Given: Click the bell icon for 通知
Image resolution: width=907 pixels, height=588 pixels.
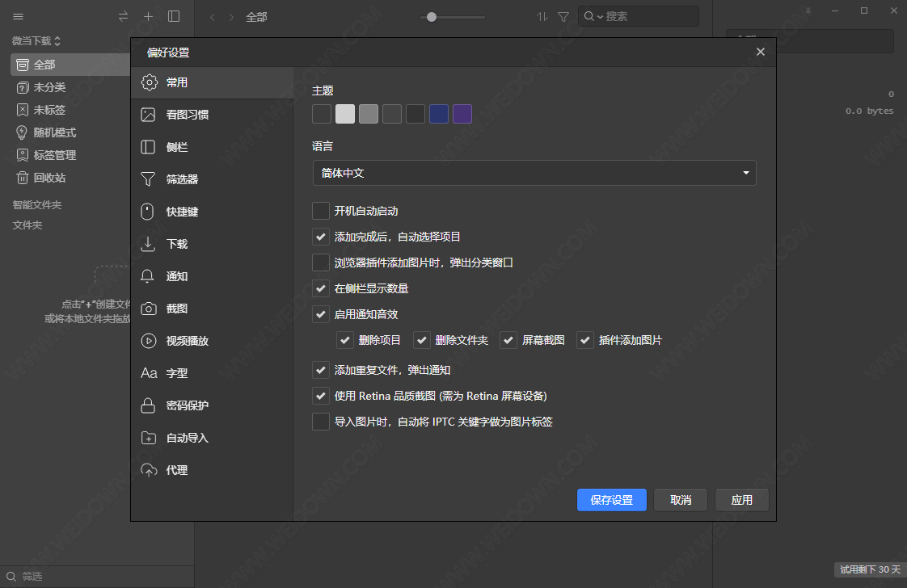Looking at the screenshot, I should point(147,276).
